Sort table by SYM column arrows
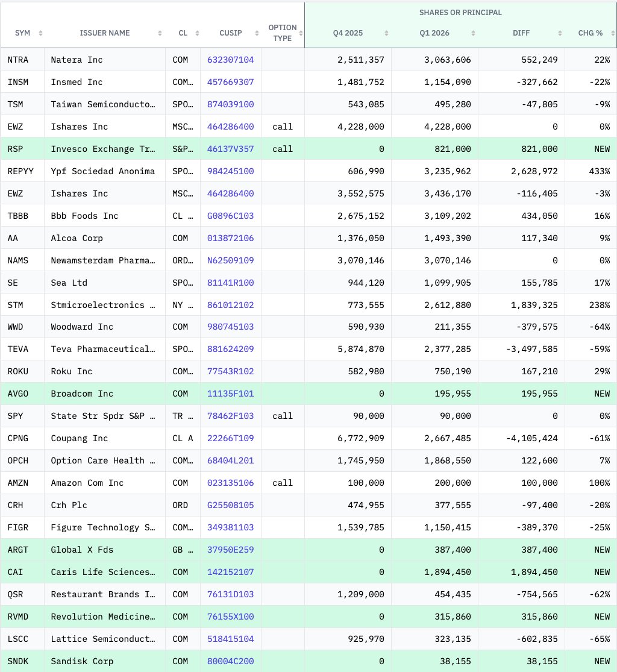617x672 pixels. 41,33
